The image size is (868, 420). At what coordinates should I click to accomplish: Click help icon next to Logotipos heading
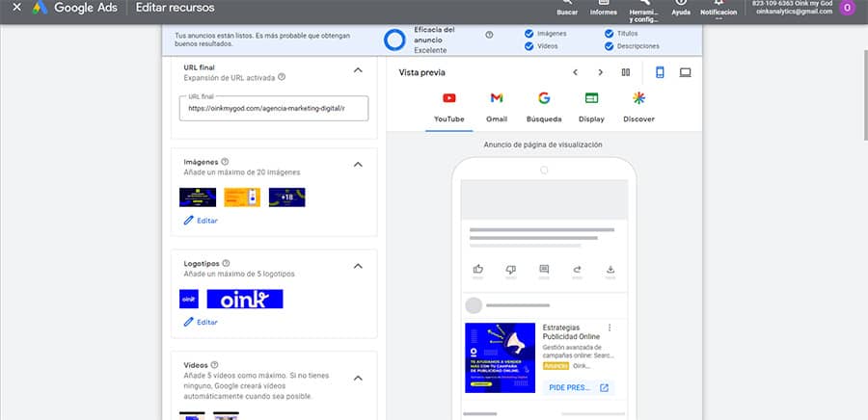tap(226, 264)
